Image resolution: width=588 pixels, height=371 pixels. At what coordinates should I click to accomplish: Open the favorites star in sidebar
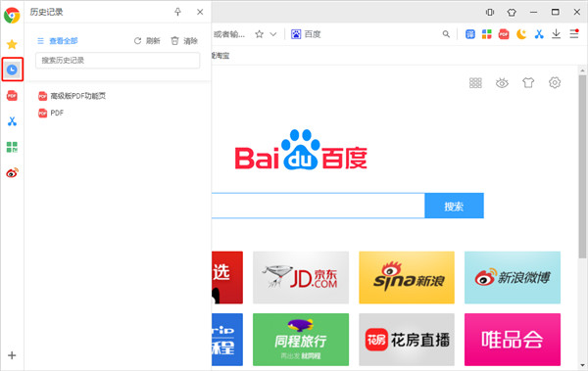click(12, 44)
